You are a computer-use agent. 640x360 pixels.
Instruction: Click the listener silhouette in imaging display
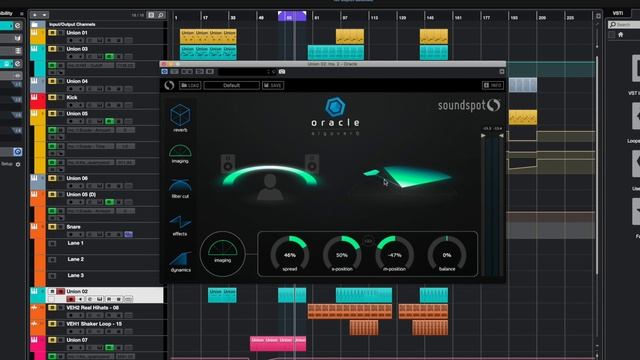coord(270,187)
